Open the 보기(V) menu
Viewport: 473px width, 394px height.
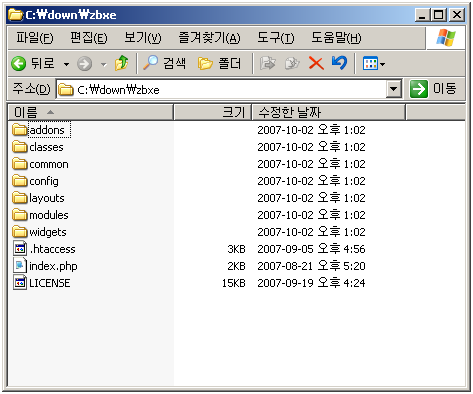pyautogui.click(x=143, y=37)
